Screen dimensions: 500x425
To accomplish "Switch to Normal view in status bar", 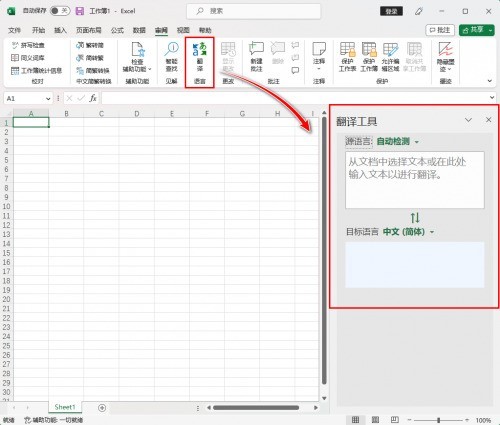I will click(356, 420).
